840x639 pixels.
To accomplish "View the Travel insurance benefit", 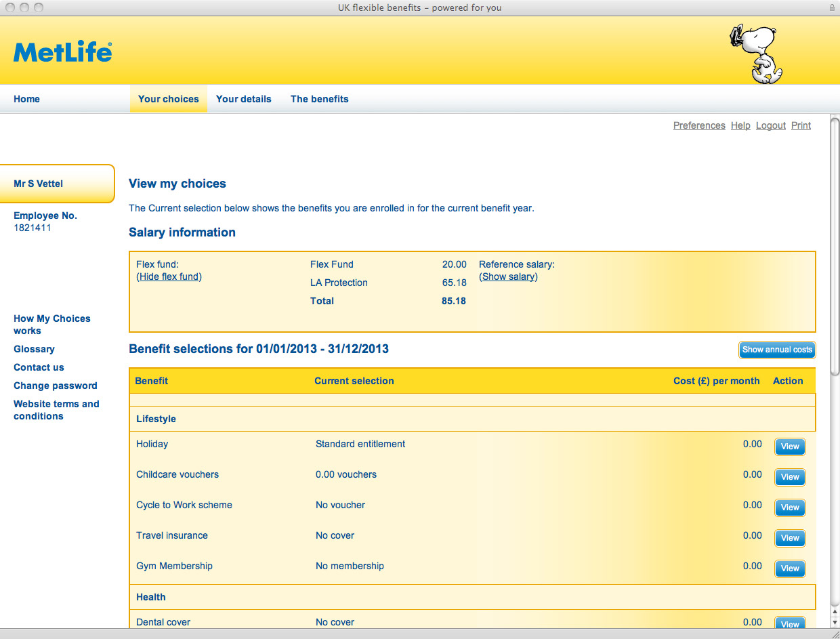I will click(790, 538).
